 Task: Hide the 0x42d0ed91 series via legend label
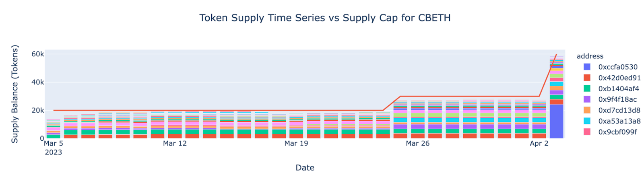tap(619, 78)
